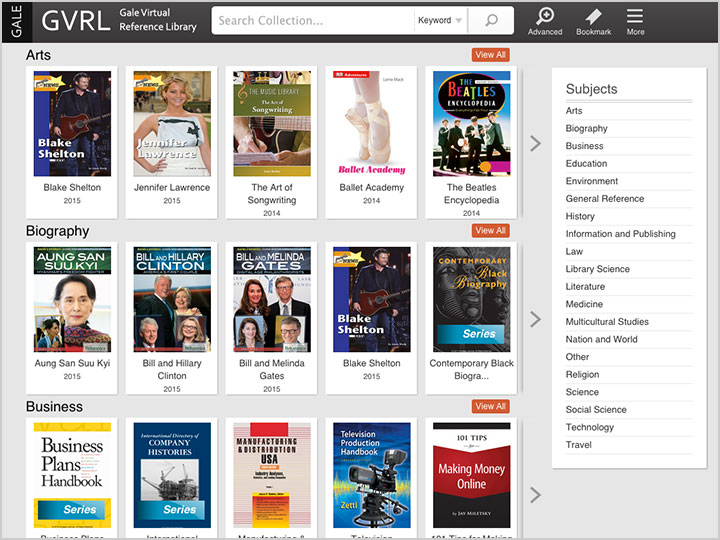720x540 pixels.
Task: Open Television Production Handbook cover
Action: (371, 475)
